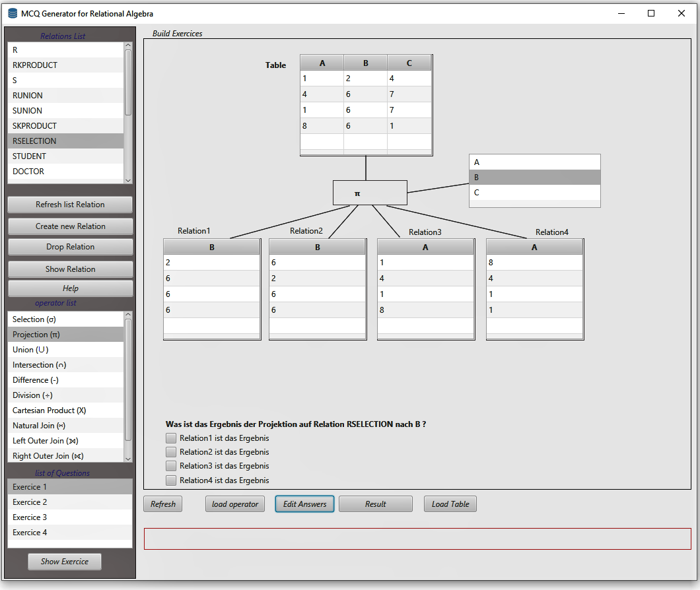Click Load Table

[x=450, y=504]
